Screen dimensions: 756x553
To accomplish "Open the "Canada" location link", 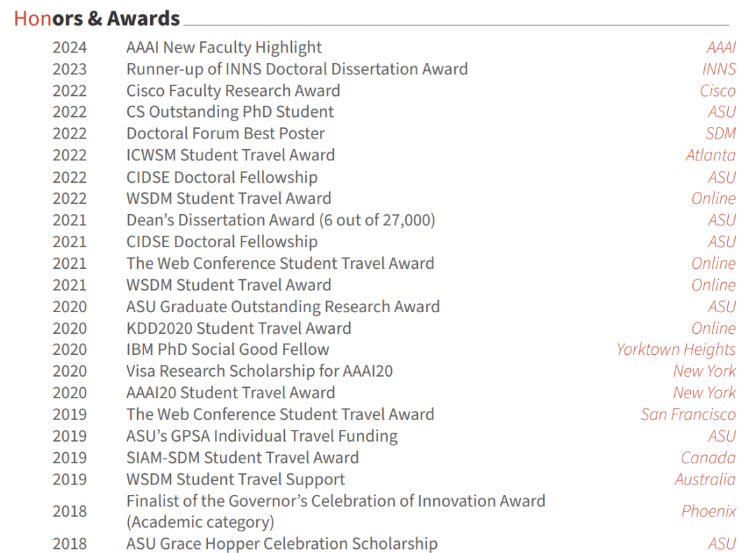I will coord(708,458).
